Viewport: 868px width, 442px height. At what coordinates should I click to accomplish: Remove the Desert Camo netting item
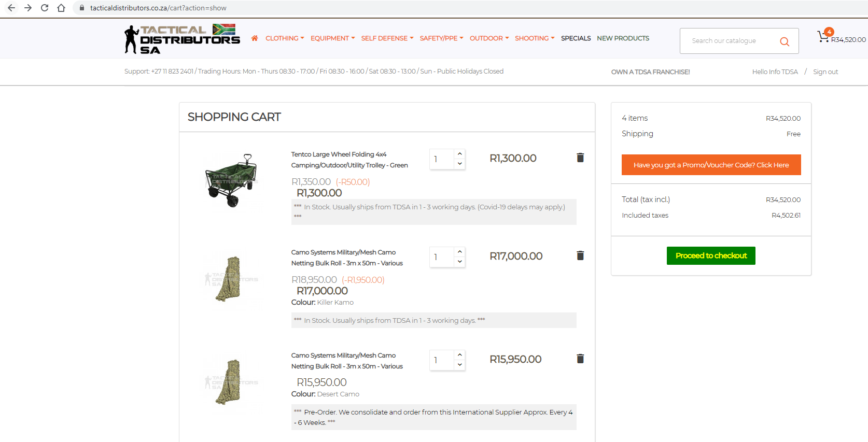point(580,359)
